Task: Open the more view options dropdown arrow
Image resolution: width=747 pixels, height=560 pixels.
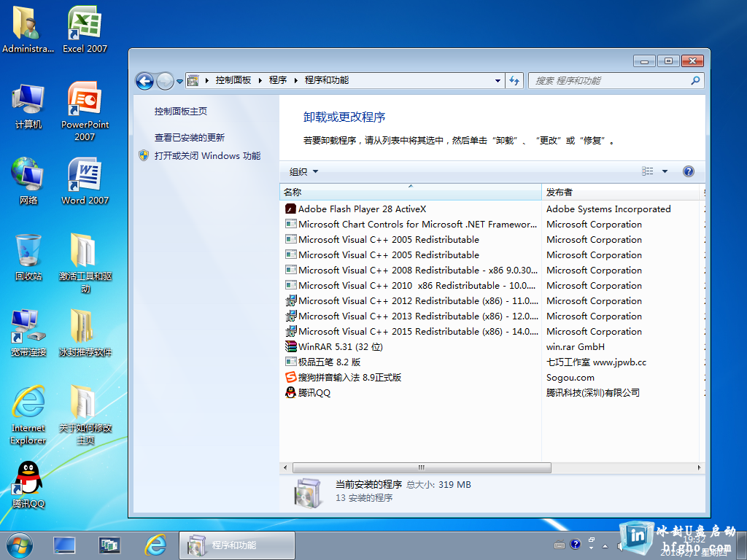Action: (665, 171)
